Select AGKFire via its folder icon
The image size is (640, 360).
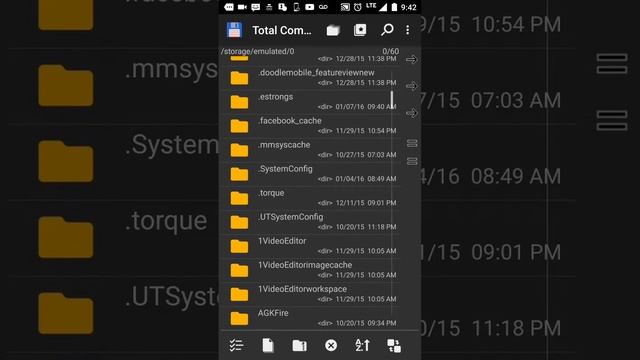[239, 319]
